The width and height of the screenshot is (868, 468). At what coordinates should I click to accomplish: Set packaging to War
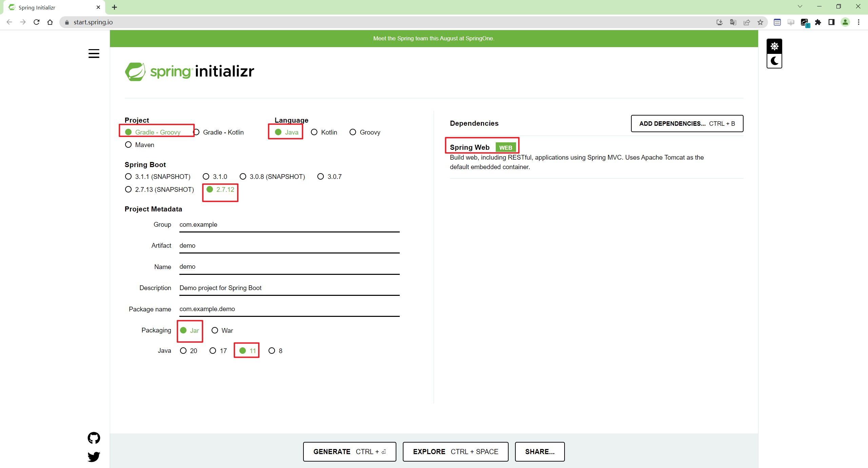point(222,330)
